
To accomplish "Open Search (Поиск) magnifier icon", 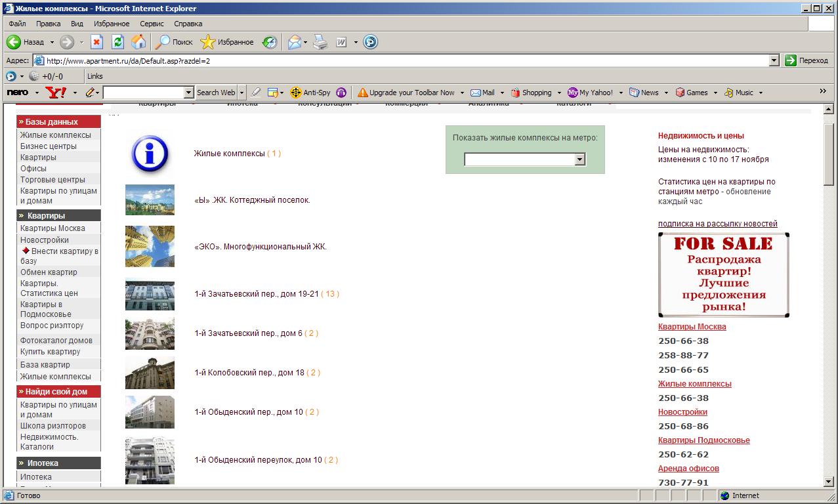I will (x=162, y=42).
